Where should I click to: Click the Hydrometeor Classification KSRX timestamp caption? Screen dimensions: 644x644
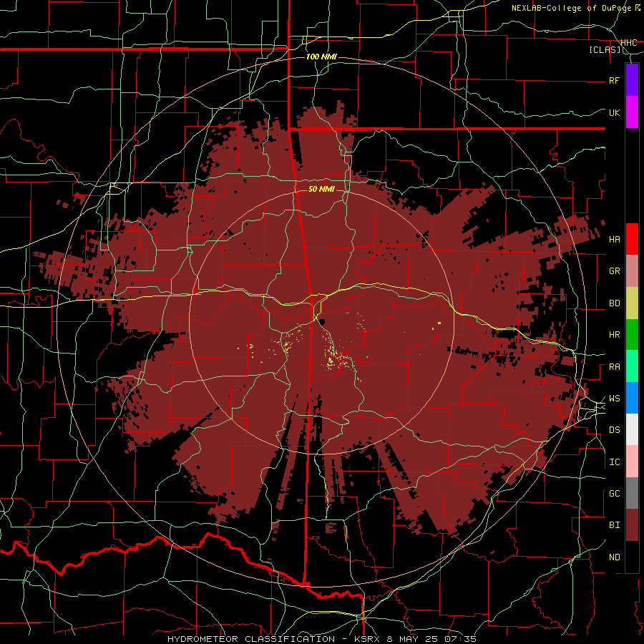pyautogui.click(x=322, y=639)
